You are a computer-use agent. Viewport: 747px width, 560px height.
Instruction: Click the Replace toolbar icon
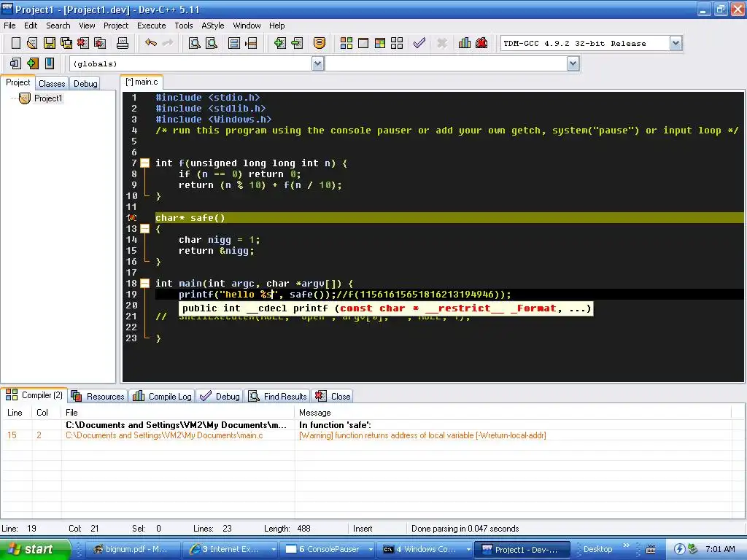[212, 43]
